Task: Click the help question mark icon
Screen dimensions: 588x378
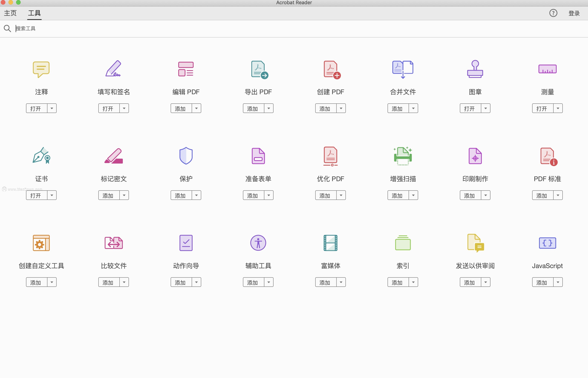Action: point(553,13)
